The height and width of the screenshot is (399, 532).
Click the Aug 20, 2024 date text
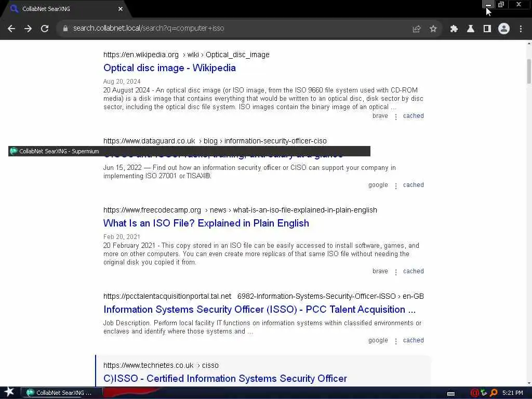click(x=122, y=82)
